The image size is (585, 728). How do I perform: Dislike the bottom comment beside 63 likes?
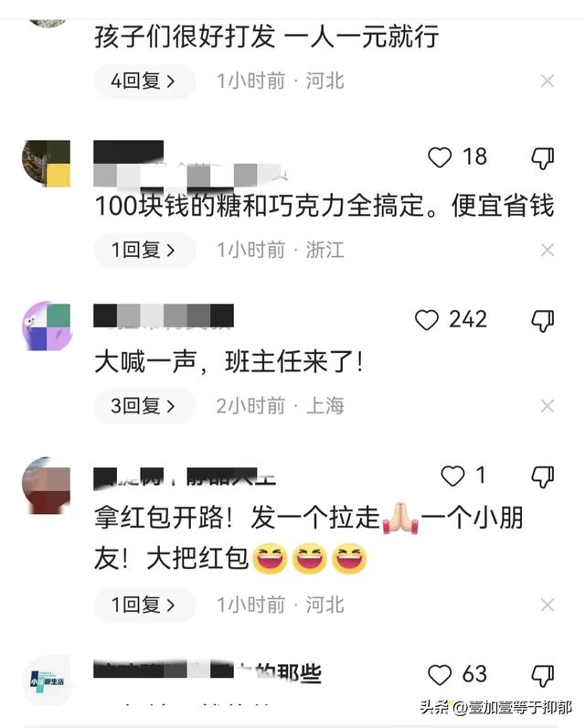[542, 676]
